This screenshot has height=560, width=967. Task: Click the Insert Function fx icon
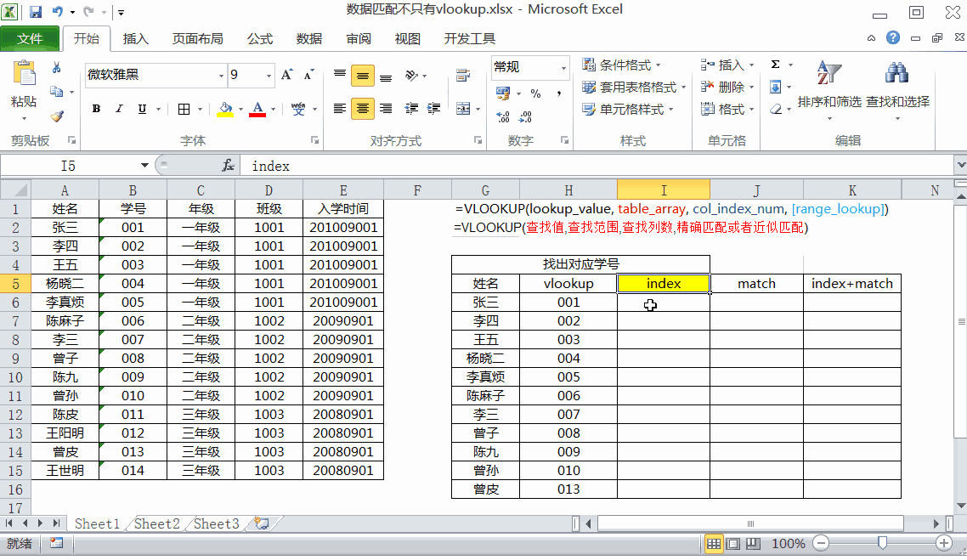click(229, 166)
